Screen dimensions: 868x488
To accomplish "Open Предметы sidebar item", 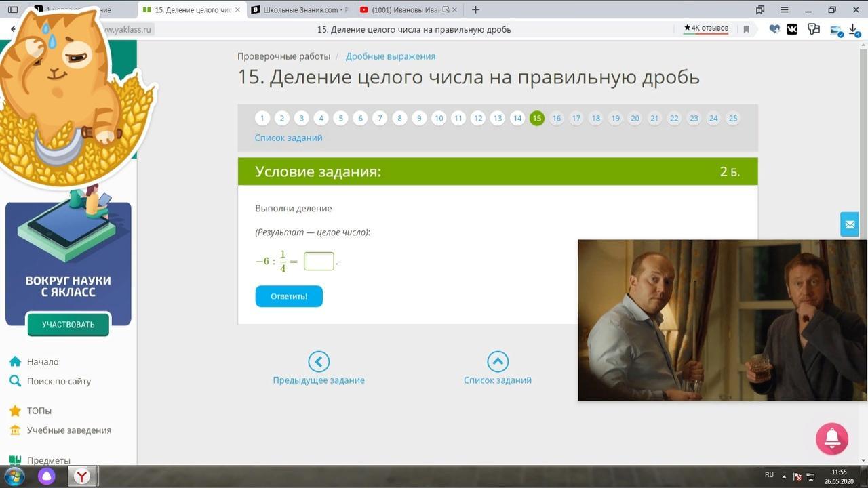I will point(49,460).
